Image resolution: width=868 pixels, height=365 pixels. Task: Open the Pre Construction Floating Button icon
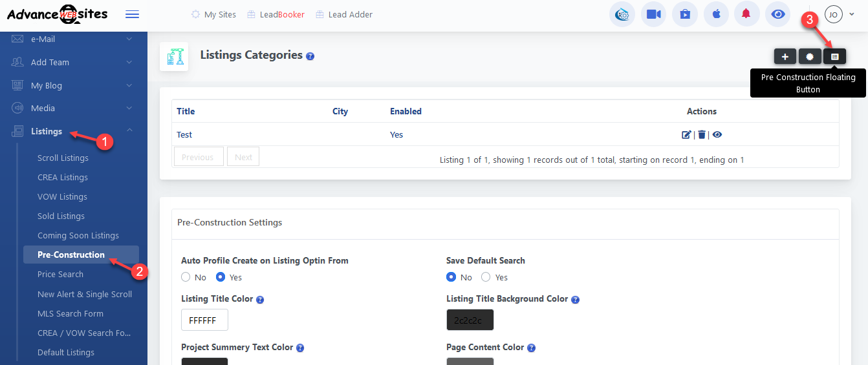pyautogui.click(x=834, y=57)
